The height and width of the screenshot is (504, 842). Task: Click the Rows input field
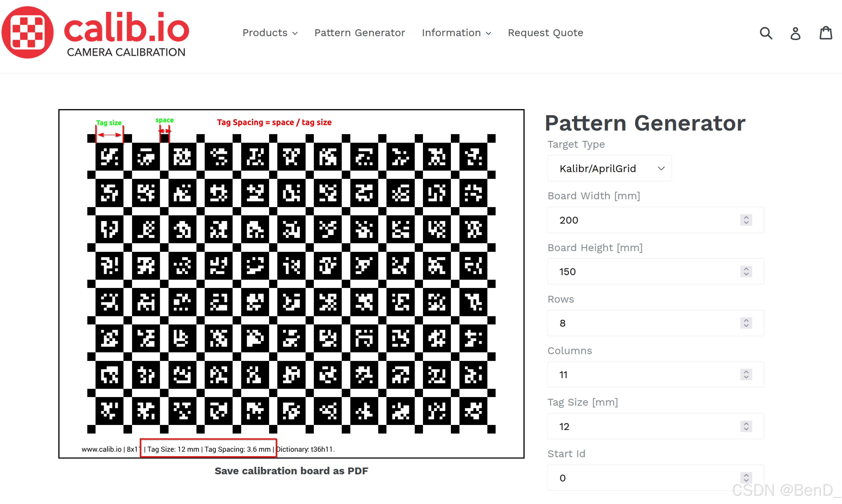pyautogui.click(x=656, y=323)
